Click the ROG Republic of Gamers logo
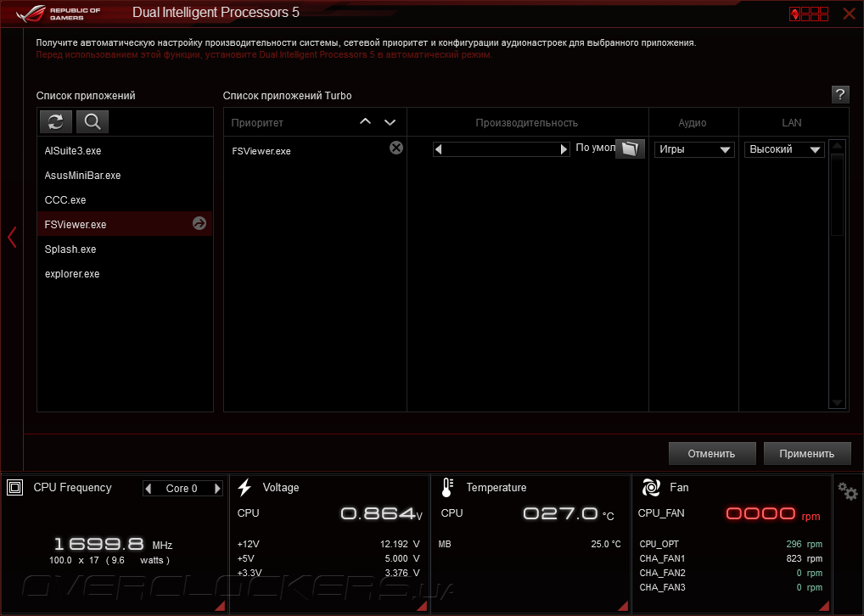This screenshot has width=864, height=616. point(59,14)
